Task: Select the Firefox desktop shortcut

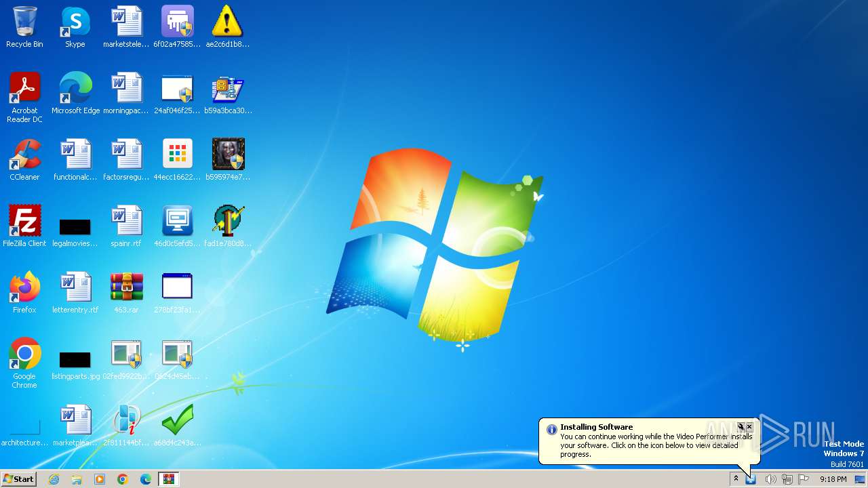Action: (24, 293)
